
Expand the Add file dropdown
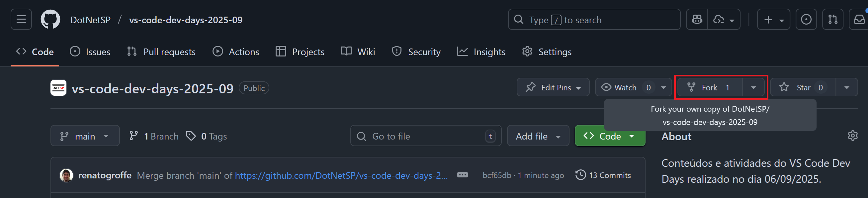click(x=538, y=136)
